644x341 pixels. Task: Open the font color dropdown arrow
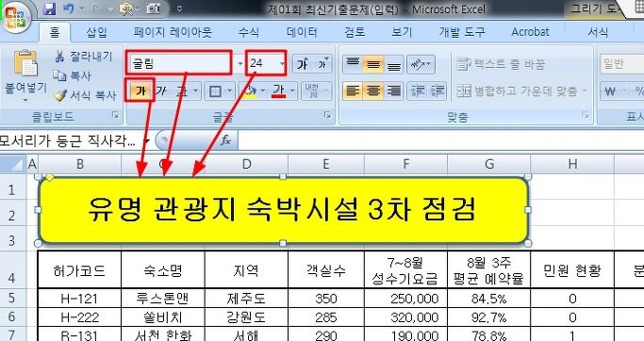[x=292, y=91]
